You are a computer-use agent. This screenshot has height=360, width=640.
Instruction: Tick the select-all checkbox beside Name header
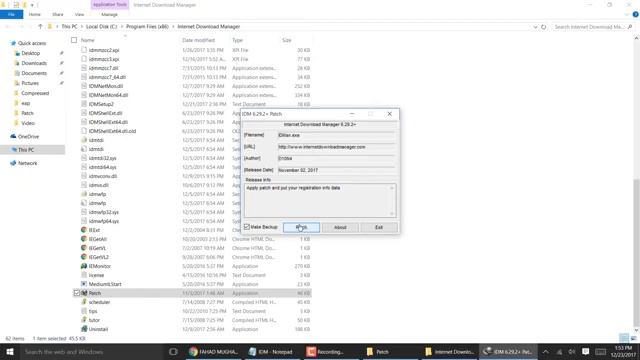tap(74, 40)
